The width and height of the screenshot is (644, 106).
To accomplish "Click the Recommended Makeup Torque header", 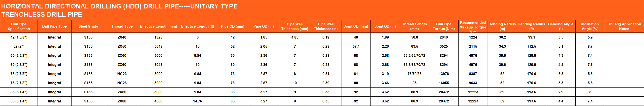I will [473, 26].
